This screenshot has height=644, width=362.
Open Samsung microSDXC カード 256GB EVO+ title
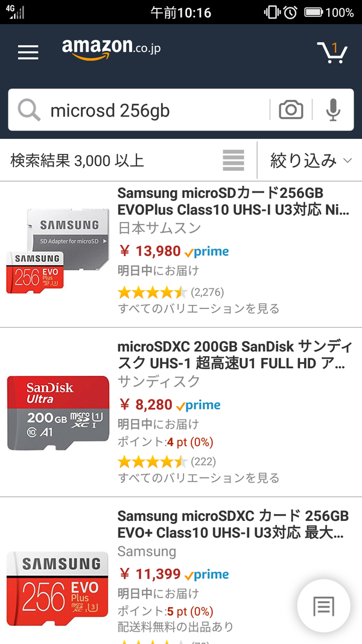pyautogui.click(x=233, y=524)
